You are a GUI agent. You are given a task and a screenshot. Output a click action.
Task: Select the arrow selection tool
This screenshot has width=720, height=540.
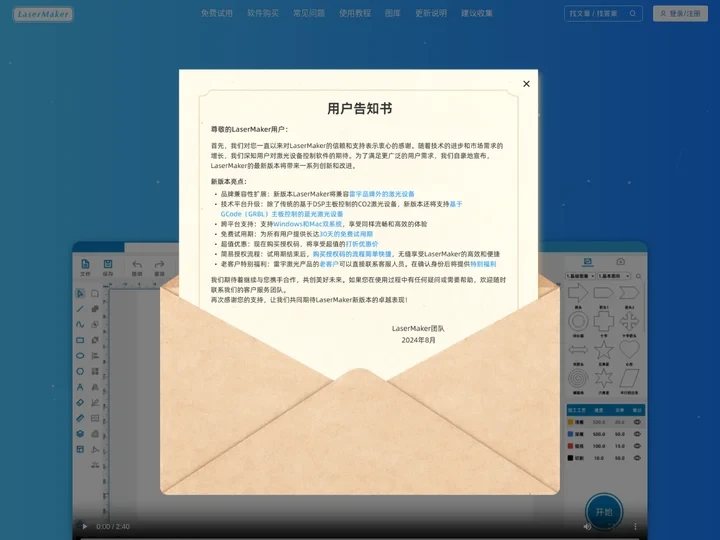click(80, 293)
